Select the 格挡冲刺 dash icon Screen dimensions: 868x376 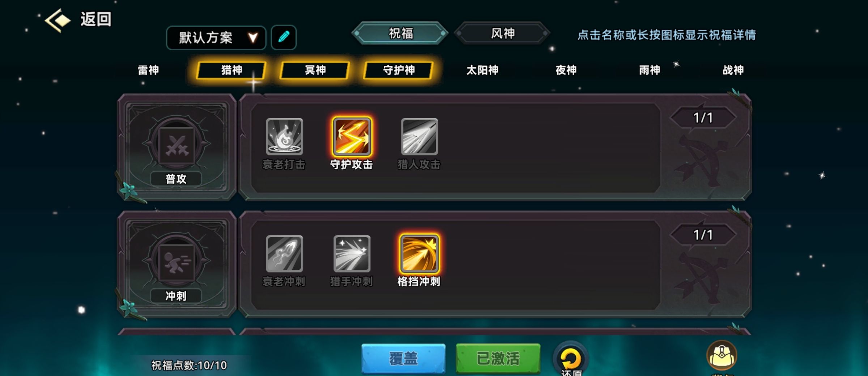419,254
